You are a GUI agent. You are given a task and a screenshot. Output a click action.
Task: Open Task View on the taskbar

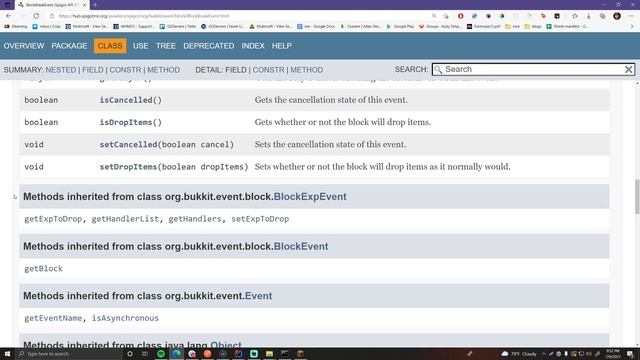145,353
